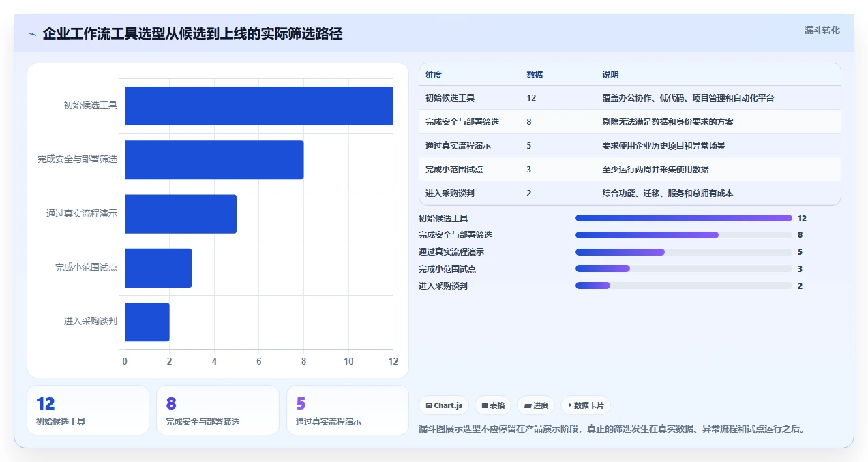This screenshot has height=462, width=868.
Task: Click the x-axis tick label 10
Action: (x=348, y=362)
